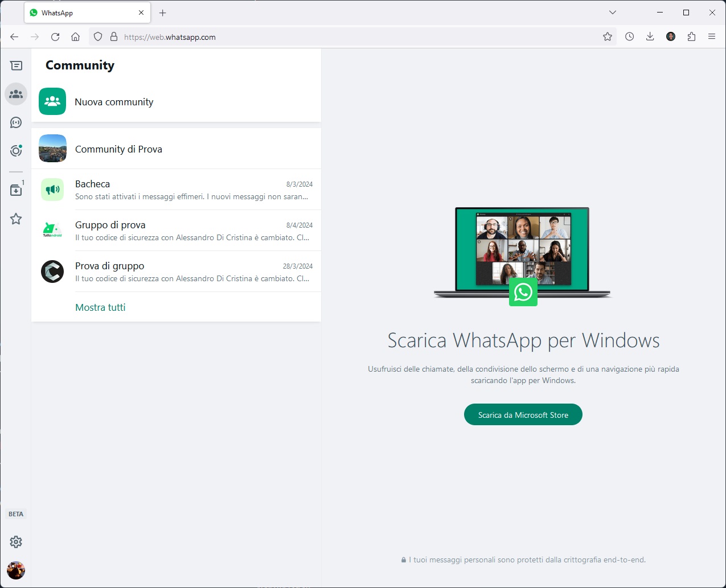Expand the browser's list all tabs chevron
Image resolution: width=726 pixels, height=588 pixels.
click(x=613, y=13)
